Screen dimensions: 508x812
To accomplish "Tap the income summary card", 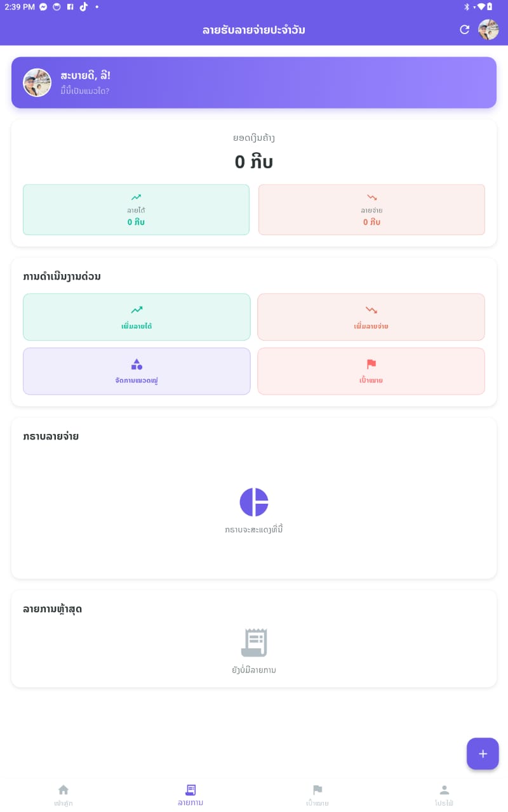I will coord(136,209).
